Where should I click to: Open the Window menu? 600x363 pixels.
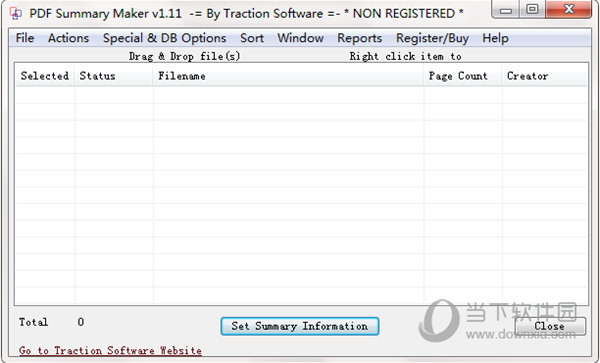300,38
